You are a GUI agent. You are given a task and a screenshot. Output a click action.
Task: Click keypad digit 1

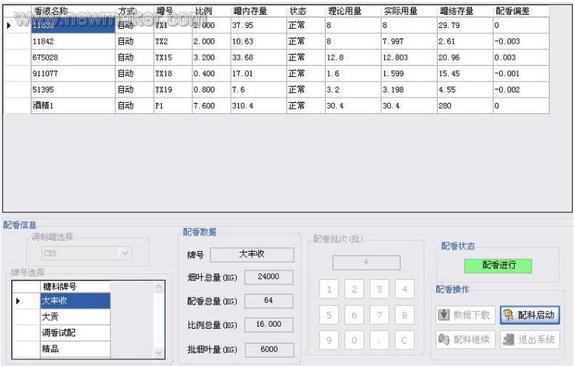[x=329, y=290]
